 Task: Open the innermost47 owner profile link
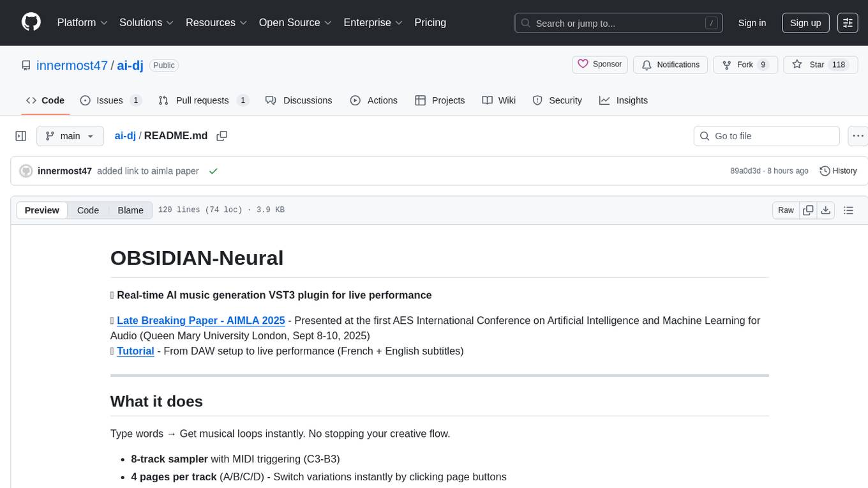pos(72,65)
